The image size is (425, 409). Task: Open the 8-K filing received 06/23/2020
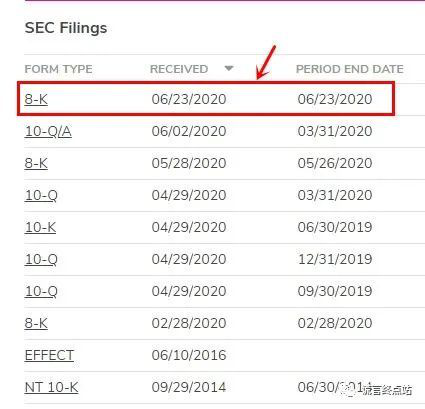(x=36, y=99)
